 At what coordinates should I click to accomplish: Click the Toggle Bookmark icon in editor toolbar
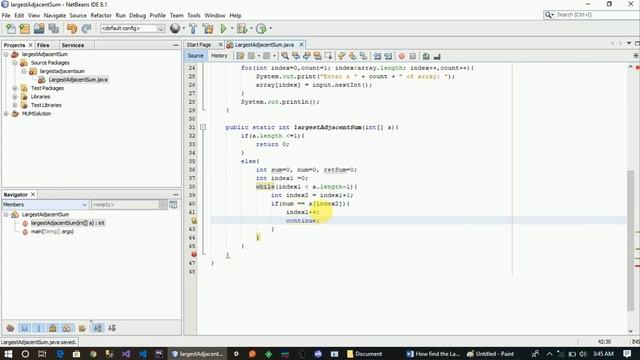tap(364, 56)
